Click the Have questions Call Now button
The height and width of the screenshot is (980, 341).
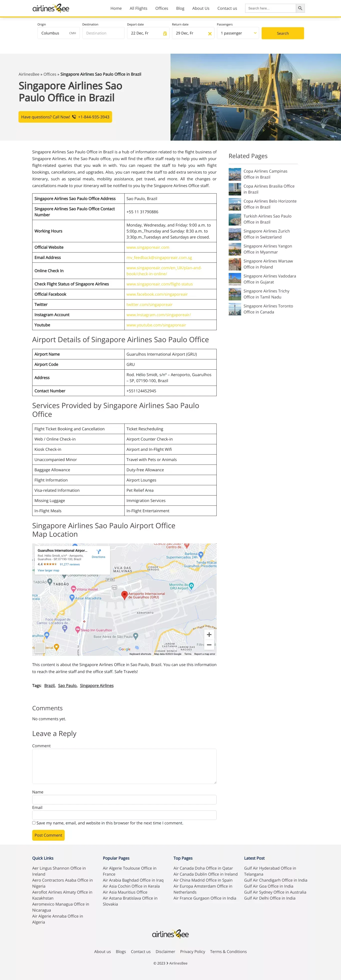click(65, 117)
